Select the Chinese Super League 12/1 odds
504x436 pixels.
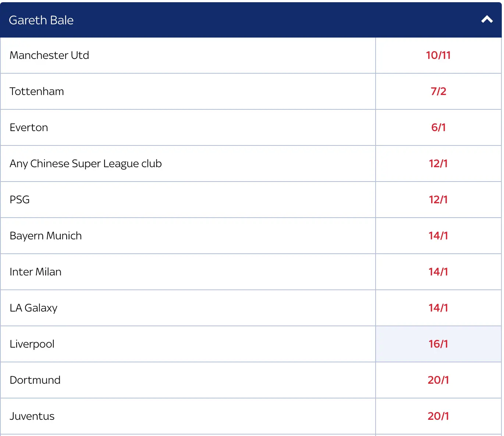438,163
